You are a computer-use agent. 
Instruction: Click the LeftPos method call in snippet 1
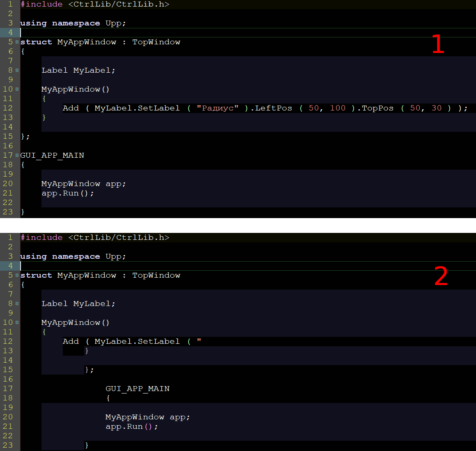[274, 108]
